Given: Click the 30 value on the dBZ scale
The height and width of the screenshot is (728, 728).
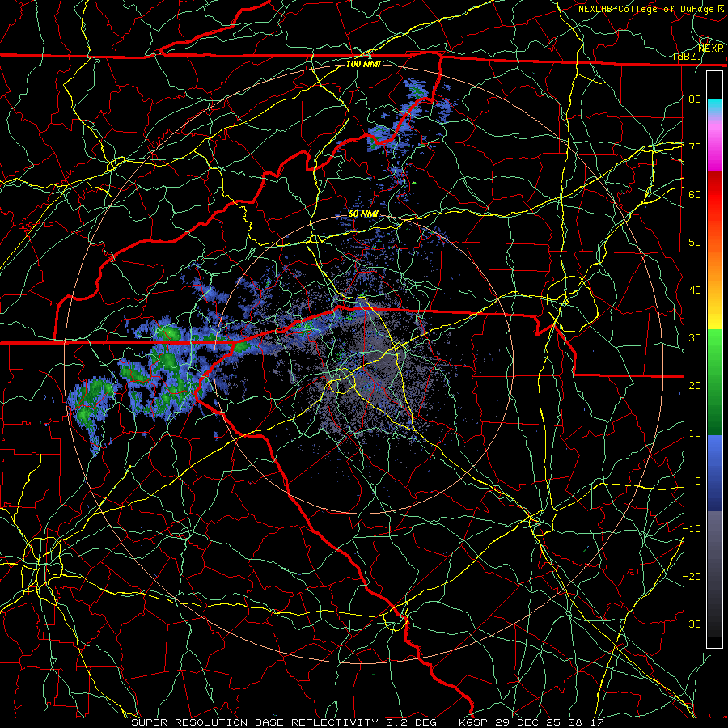Looking at the screenshot, I should point(695,338).
